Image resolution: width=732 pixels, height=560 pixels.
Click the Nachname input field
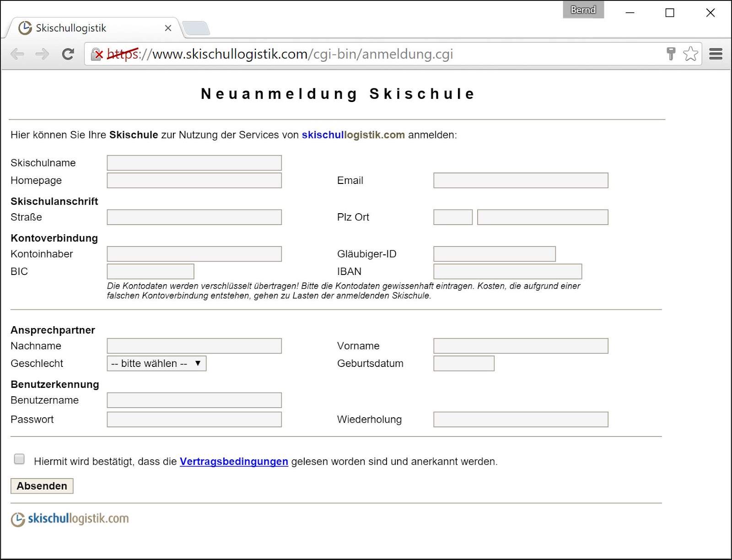point(194,346)
